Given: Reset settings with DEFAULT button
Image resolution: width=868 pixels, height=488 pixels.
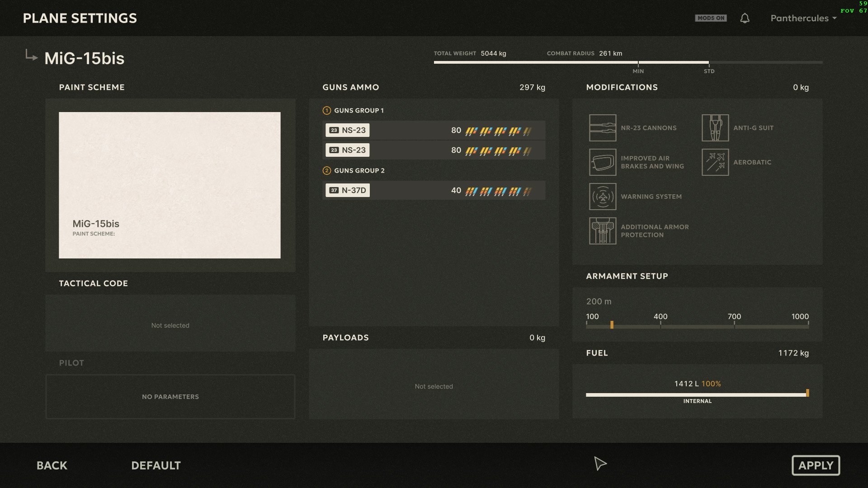Looking at the screenshot, I should click(x=156, y=465).
